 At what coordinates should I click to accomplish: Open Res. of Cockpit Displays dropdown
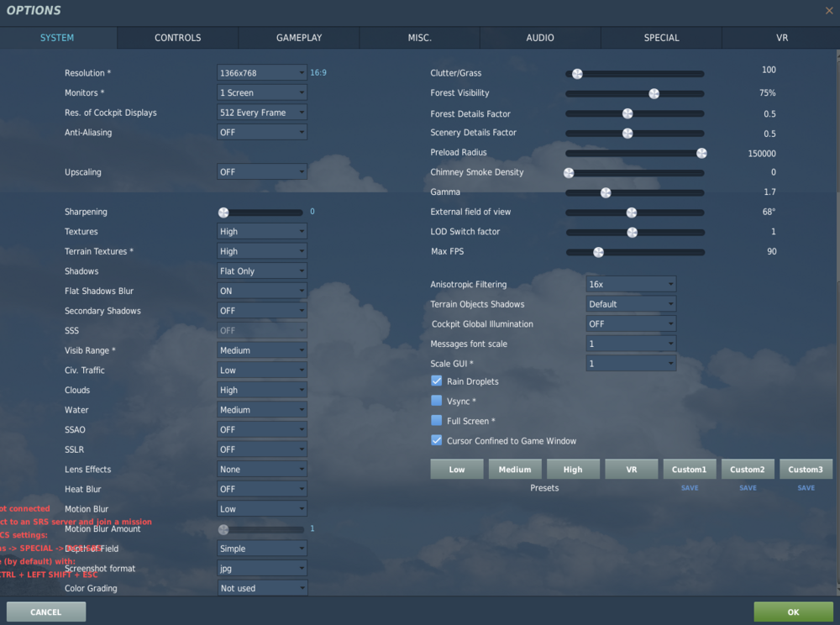pos(262,113)
